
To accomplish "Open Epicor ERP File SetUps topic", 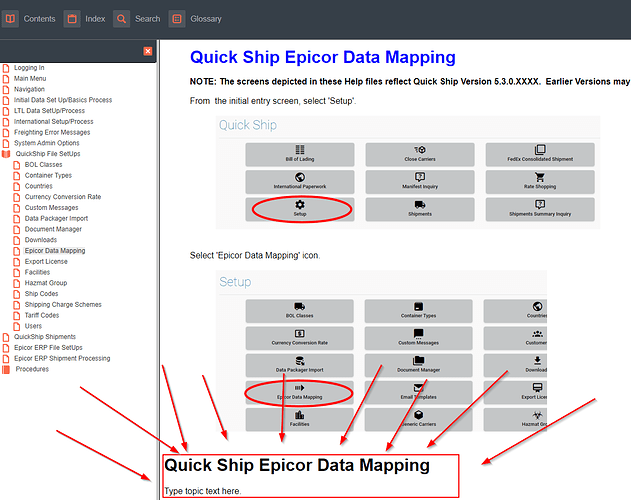I will (48, 348).
